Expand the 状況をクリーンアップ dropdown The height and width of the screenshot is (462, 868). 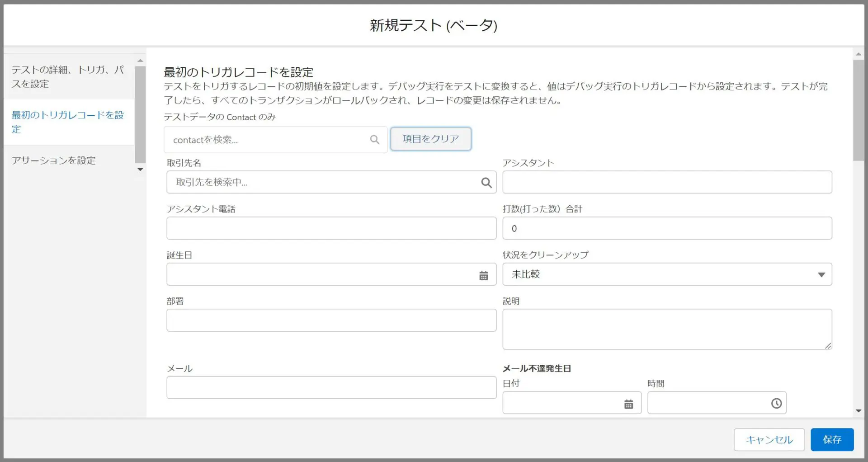821,275
